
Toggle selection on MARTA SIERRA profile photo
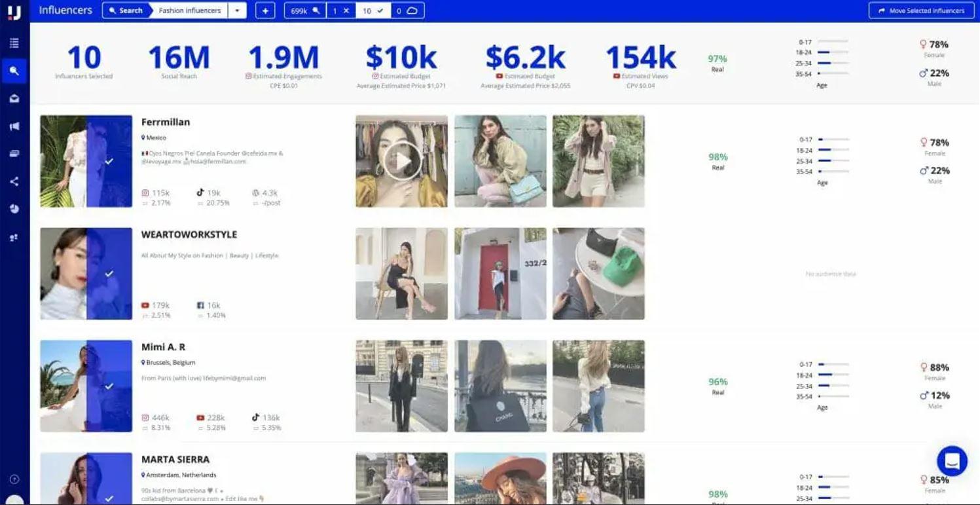(86, 478)
